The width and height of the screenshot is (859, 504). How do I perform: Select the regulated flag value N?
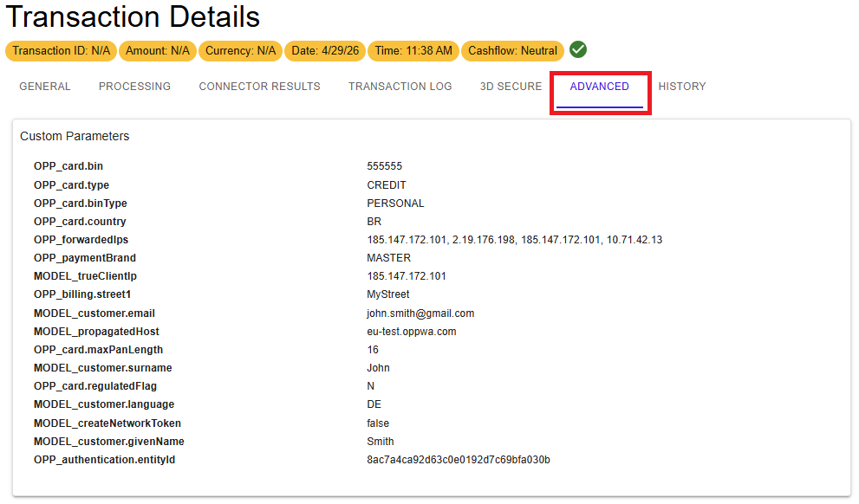tap(371, 386)
